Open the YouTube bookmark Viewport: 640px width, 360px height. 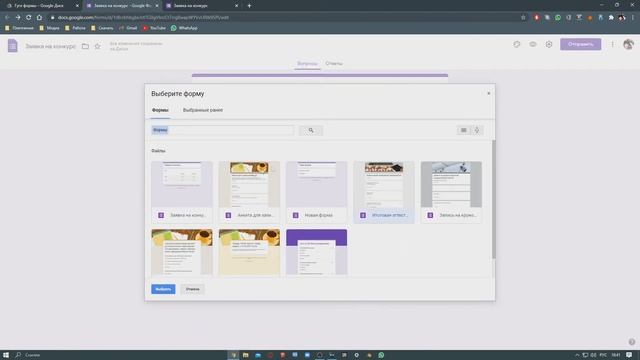[154, 28]
